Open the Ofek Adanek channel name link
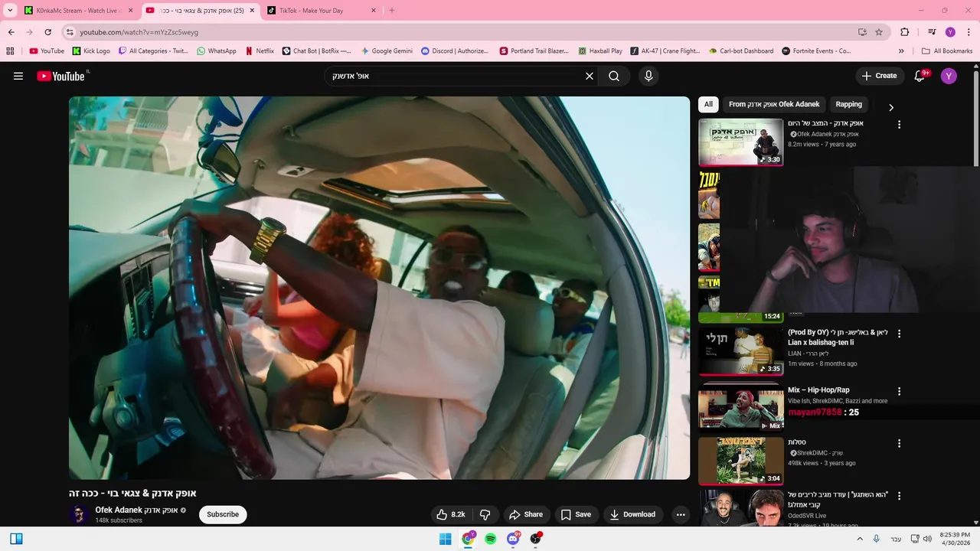 click(x=136, y=510)
